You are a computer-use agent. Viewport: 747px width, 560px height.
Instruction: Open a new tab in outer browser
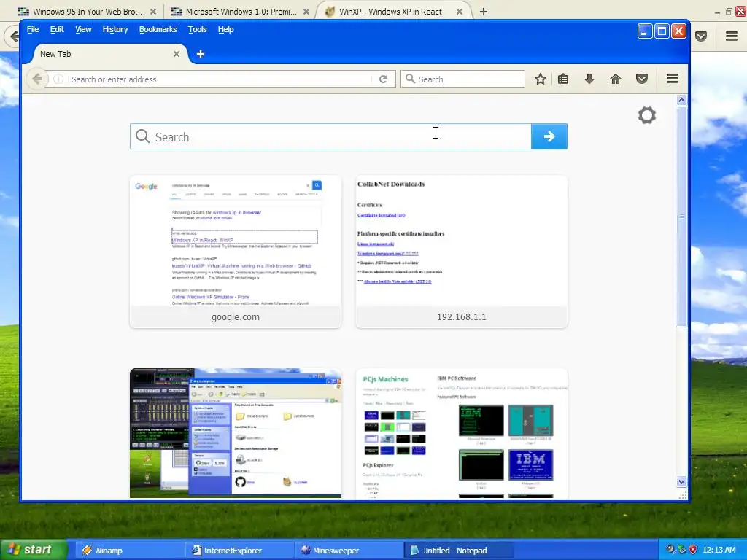(484, 12)
